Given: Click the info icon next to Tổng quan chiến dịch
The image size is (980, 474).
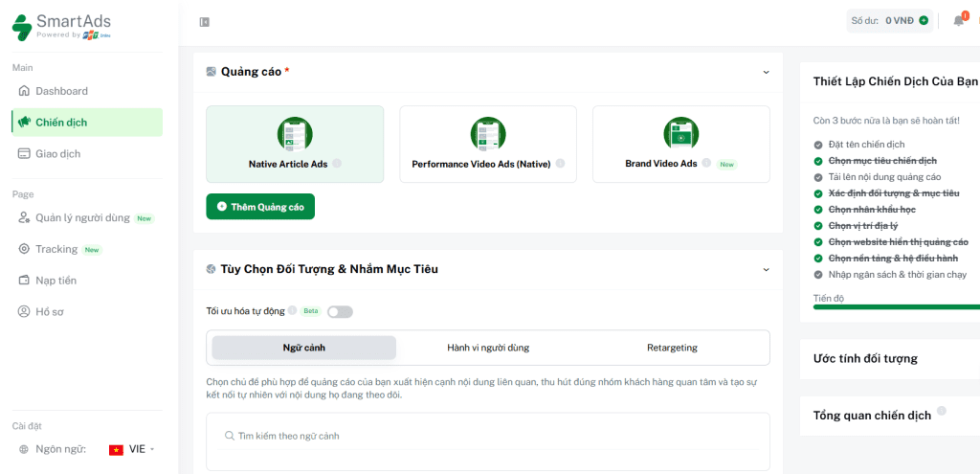Looking at the screenshot, I should tap(942, 411).
